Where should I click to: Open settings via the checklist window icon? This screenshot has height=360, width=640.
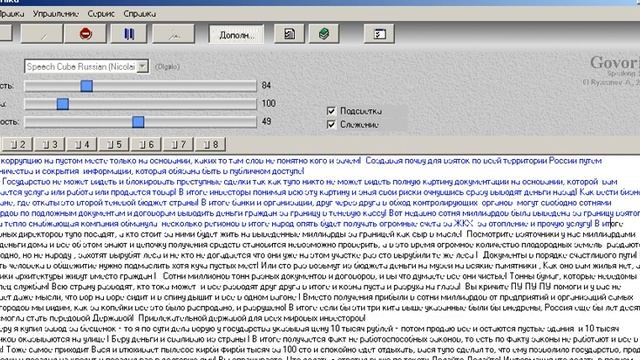379,34
